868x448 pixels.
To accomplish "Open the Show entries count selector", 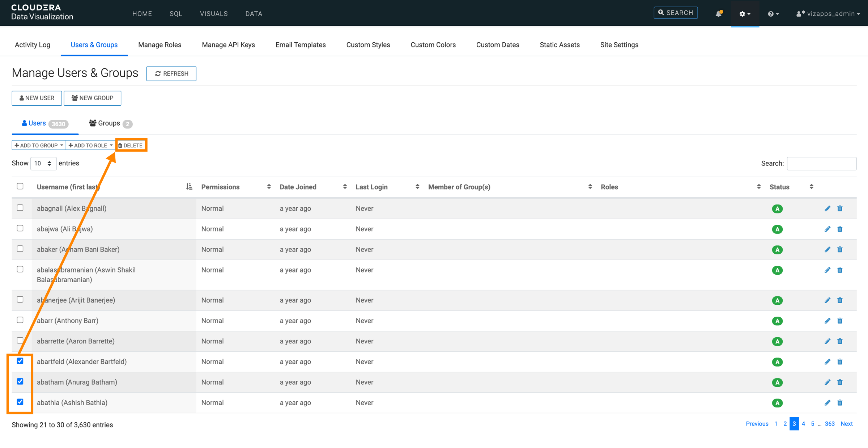I will [43, 164].
